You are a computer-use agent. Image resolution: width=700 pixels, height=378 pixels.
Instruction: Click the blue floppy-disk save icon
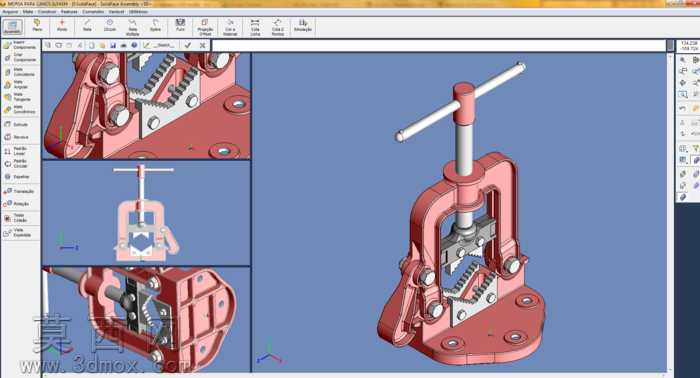point(112,45)
